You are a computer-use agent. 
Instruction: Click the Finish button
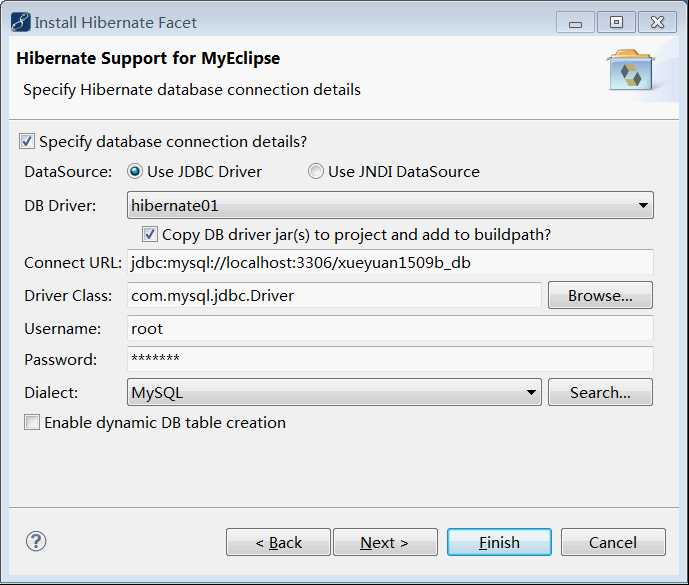point(499,542)
